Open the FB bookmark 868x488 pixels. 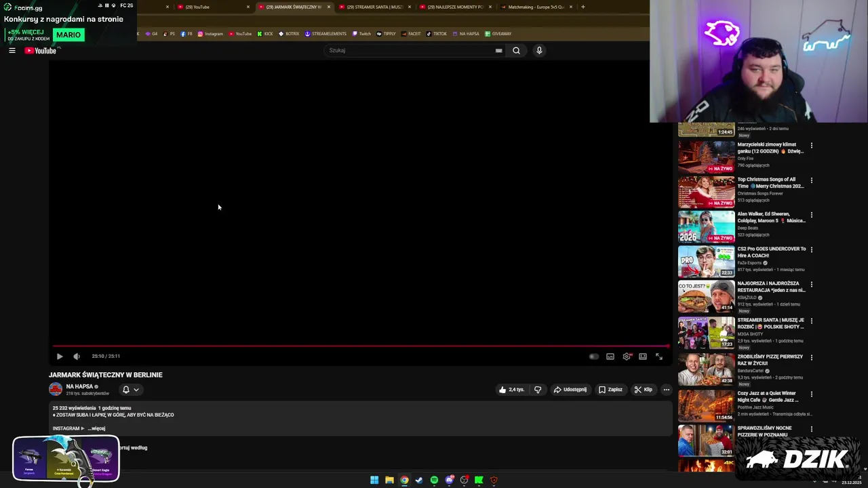click(186, 34)
